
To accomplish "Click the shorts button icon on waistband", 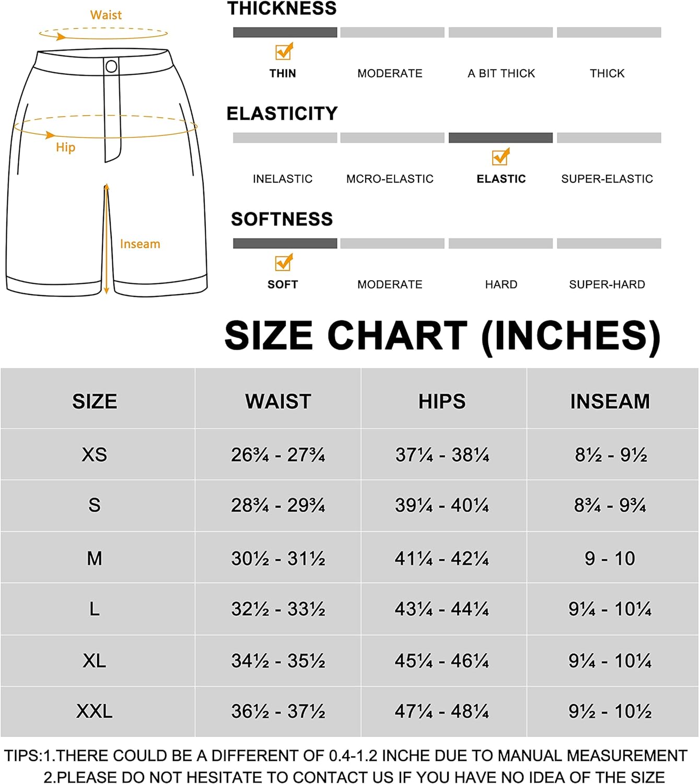I will (x=111, y=66).
